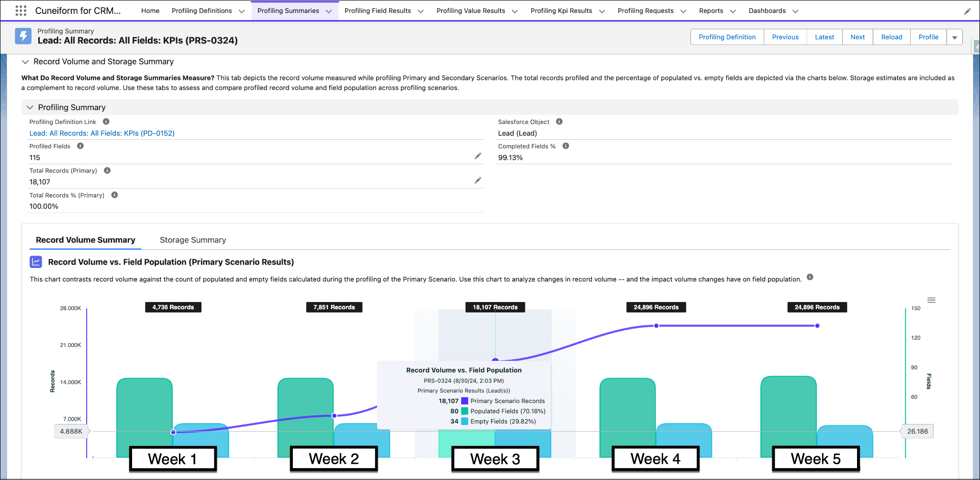Viewport: 980px width, 480px height.
Task: Click the pencil icon in the top navigation bar
Action: pyautogui.click(x=968, y=11)
